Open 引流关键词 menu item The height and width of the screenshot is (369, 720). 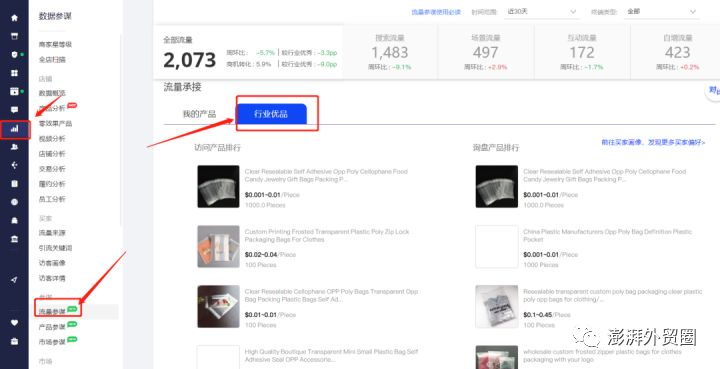click(x=55, y=248)
